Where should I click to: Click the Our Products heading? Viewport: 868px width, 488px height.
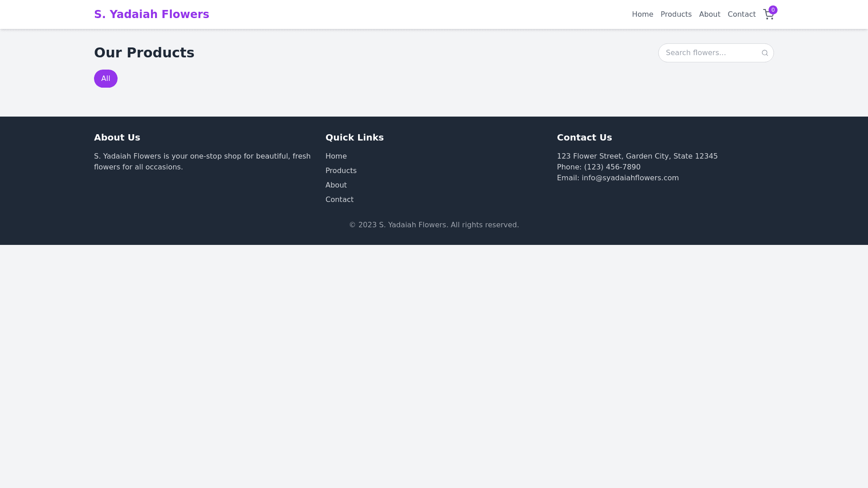[x=144, y=53]
